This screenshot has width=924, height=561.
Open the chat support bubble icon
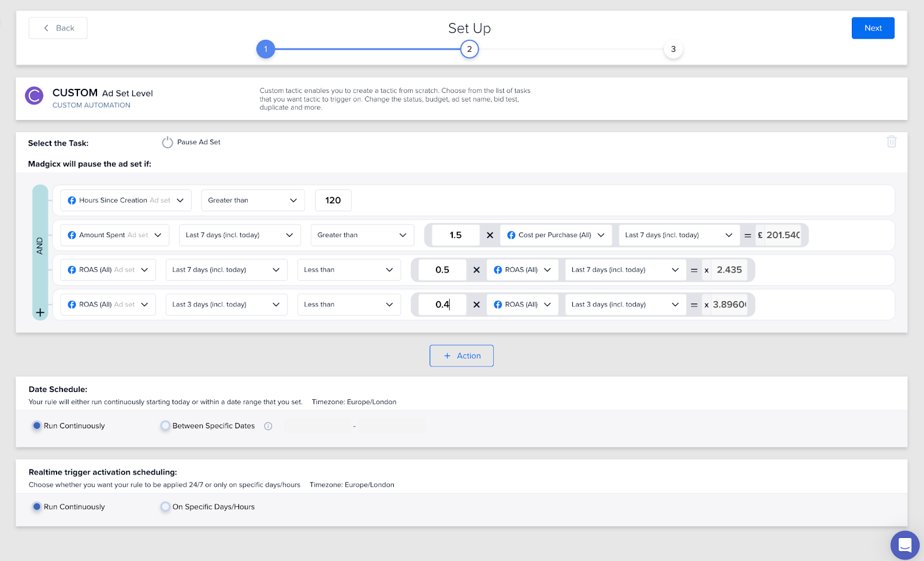[x=905, y=545]
